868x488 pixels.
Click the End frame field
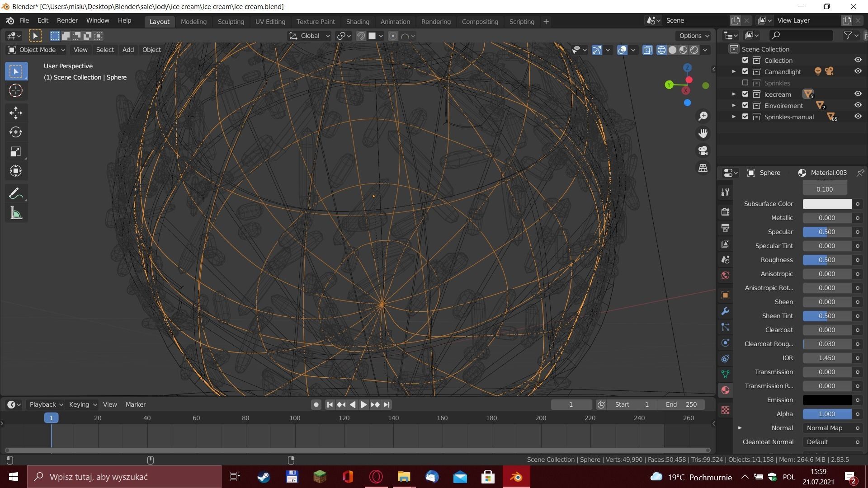(x=681, y=404)
